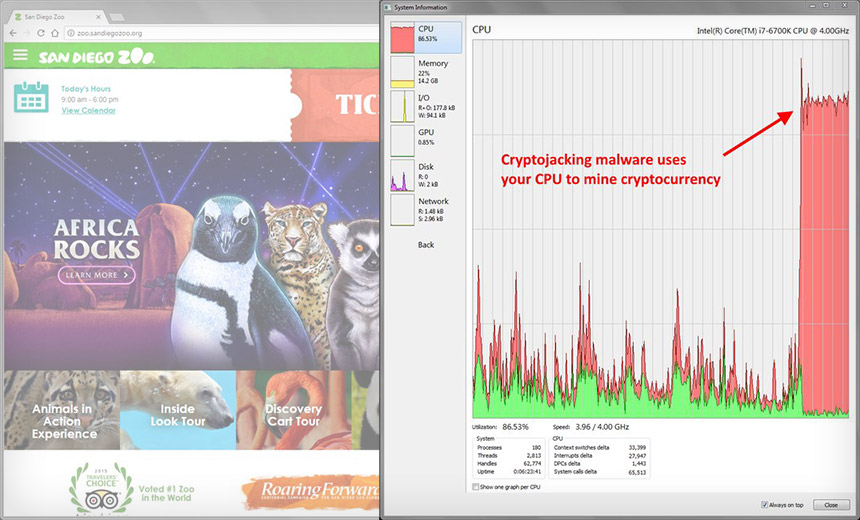Image resolution: width=860 pixels, height=520 pixels.
Task: Click the Utilization 86.53% value
Action: tap(516, 427)
